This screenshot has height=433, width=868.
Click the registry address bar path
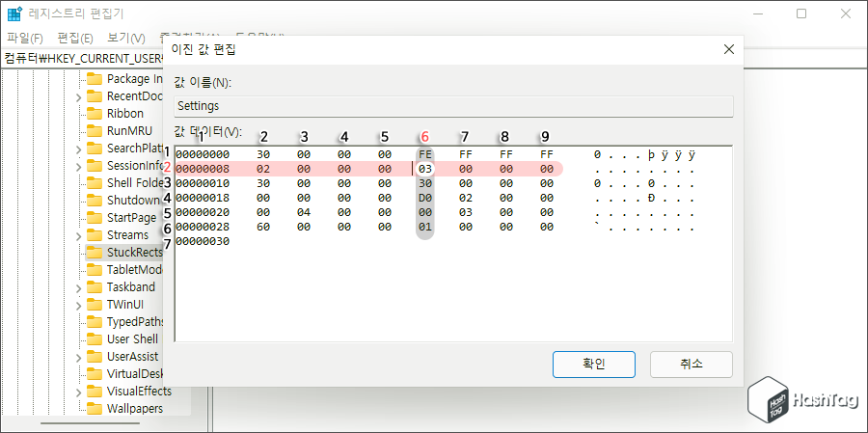pyautogui.click(x=84, y=59)
